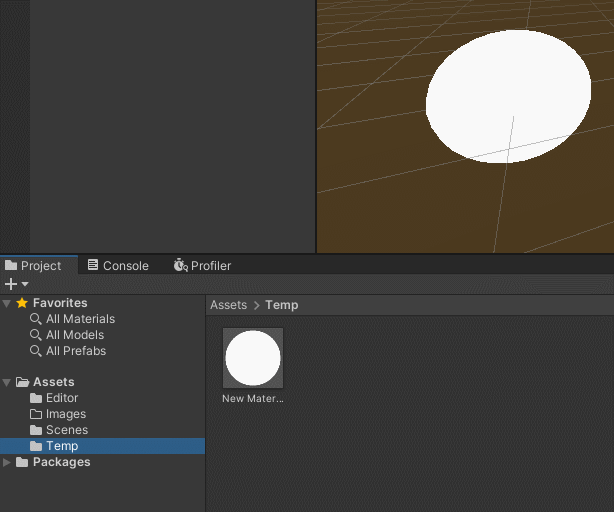The image size is (614, 512).
Task: Select the white sphere in the scene view
Action: [x=508, y=95]
